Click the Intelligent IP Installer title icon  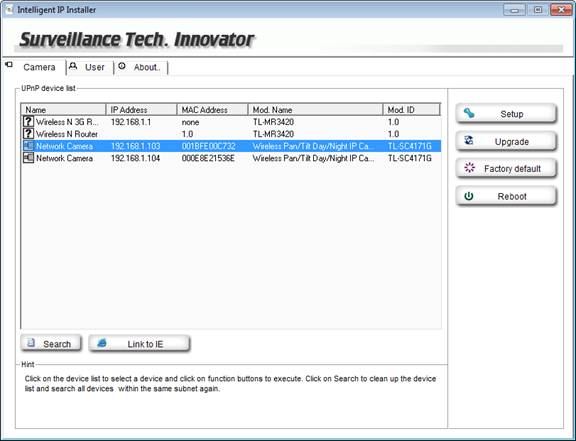9,10
